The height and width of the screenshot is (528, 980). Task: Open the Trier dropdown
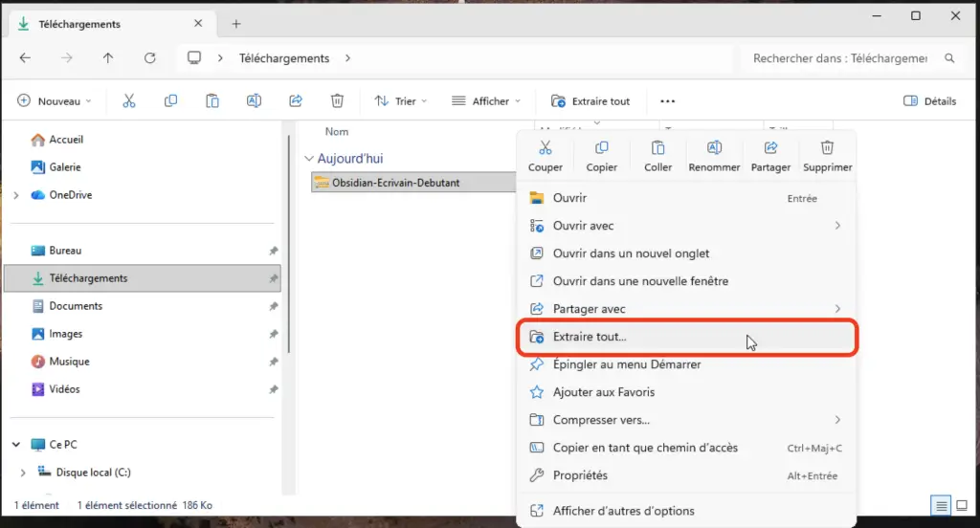pyautogui.click(x=400, y=101)
